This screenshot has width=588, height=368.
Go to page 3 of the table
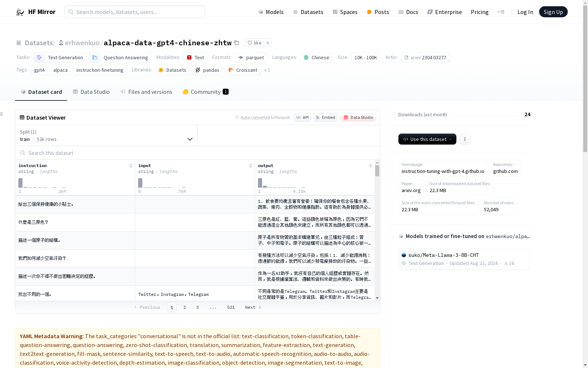(197, 307)
